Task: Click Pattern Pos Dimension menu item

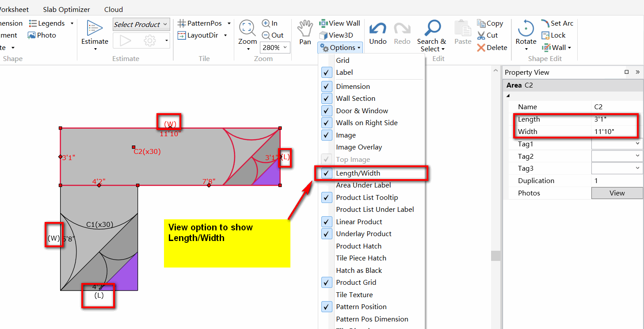Action: pyautogui.click(x=372, y=319)
